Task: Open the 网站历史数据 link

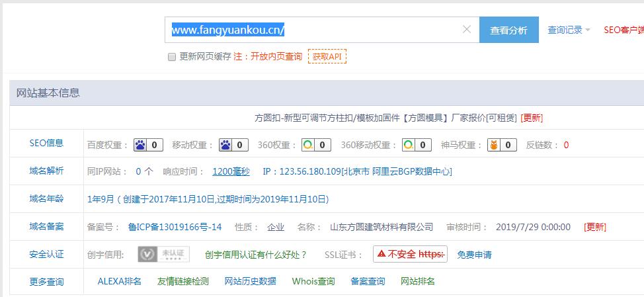Action: click(250, 281)
